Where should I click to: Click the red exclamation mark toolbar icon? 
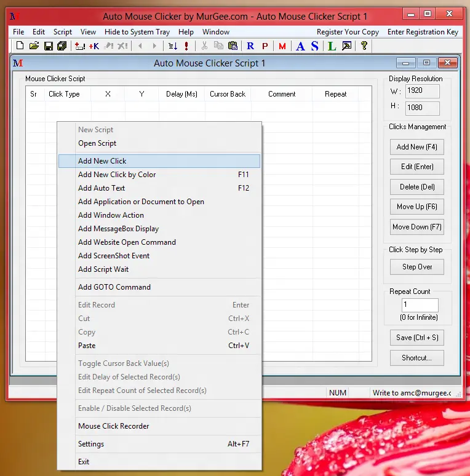[x=186, y=46]
